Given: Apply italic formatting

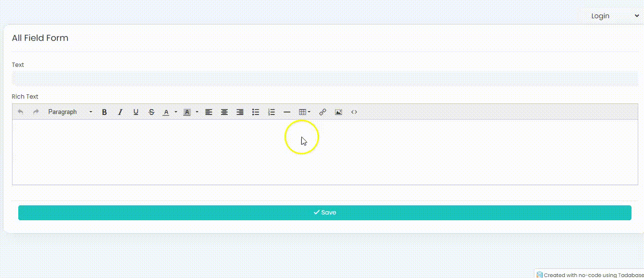Looking at the screenshot, I should pos(120,112).
